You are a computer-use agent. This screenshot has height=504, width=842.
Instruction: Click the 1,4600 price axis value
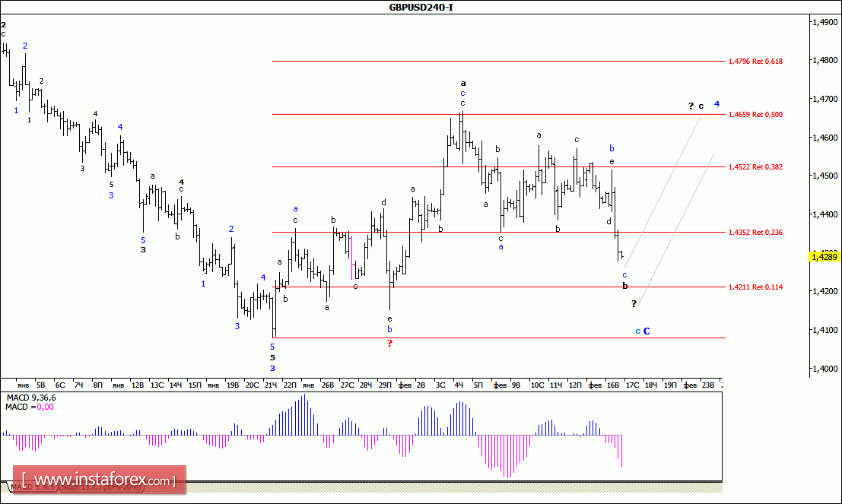pyautogui.click(x=825, y=138)
